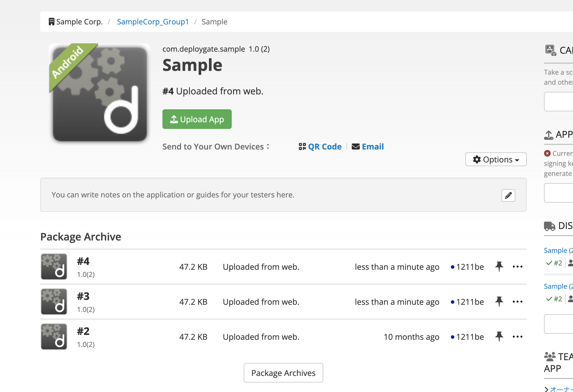Pin package #3 with the pin icon

pyautogui.click(x=499, y=302)
